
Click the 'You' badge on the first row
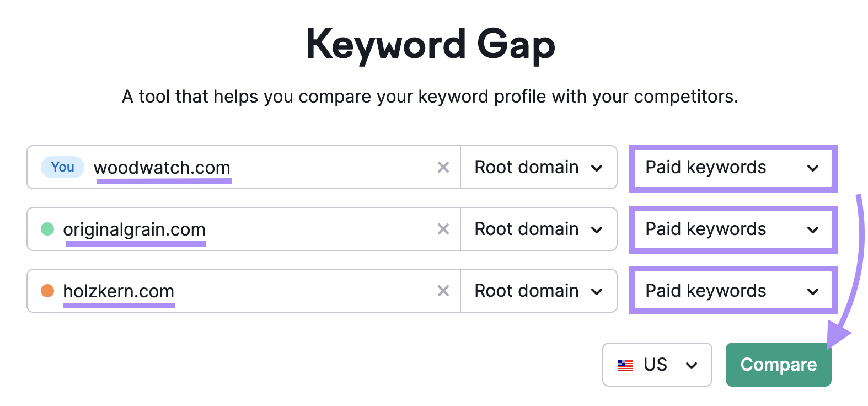tap(62, 167)
